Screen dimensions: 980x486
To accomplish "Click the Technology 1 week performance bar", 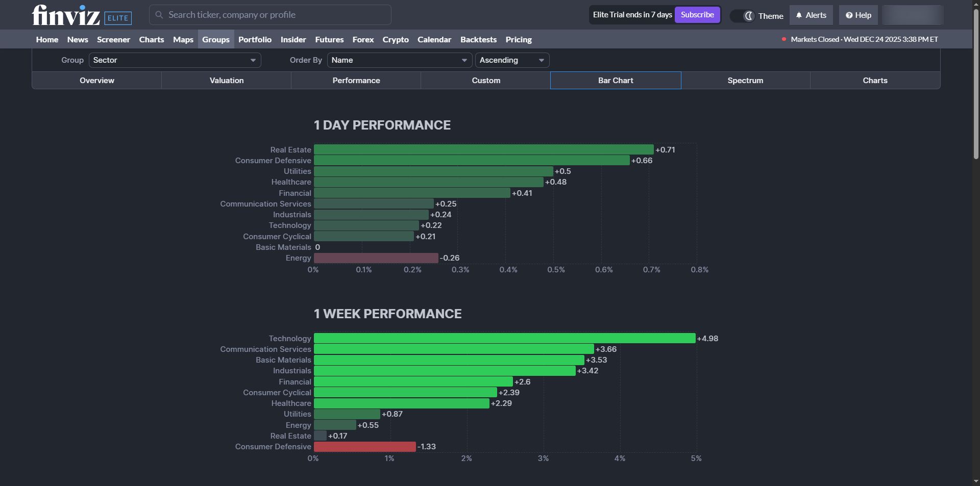I will tap(504, 338).
